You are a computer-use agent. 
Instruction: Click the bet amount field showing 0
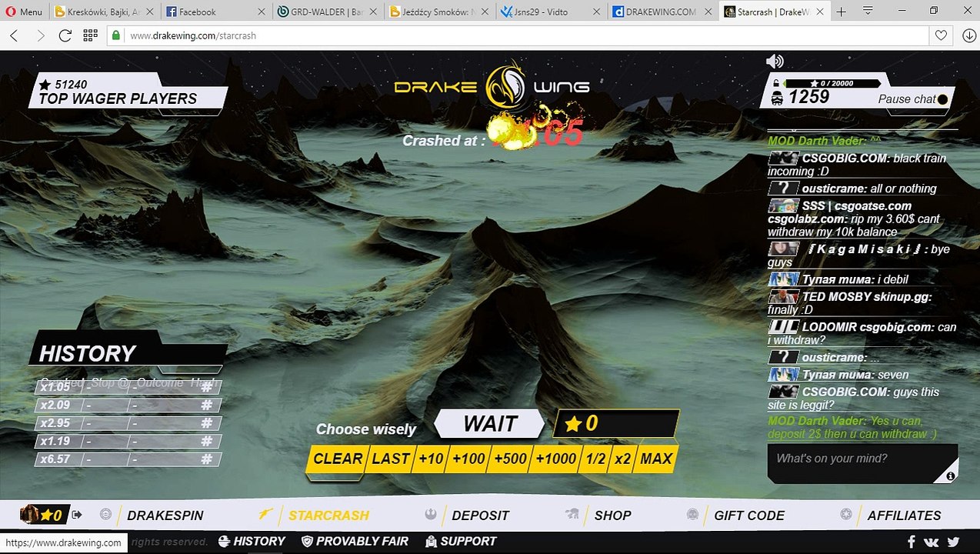tap(617, 423)
